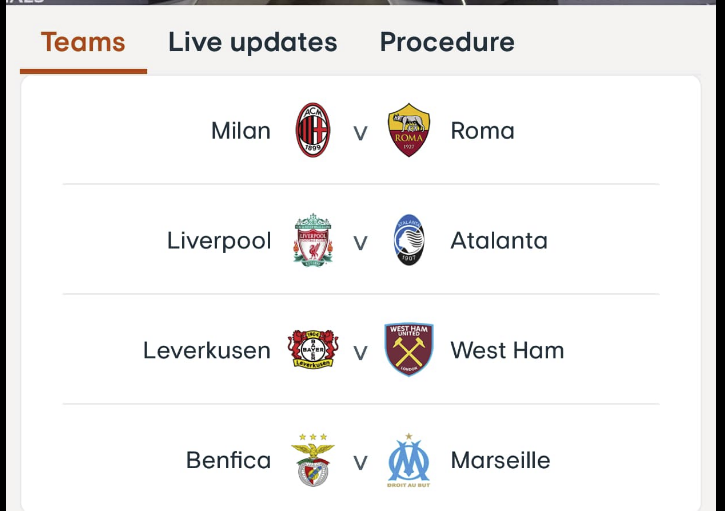The width and height of the screenshot is (725, 511).
Task: Open the Live updates tab
Action: tap(252, 42)
